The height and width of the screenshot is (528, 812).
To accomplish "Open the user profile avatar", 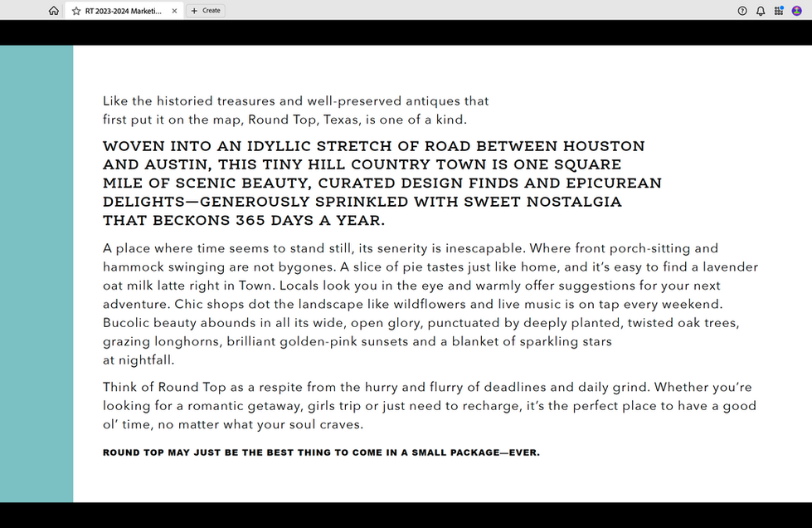I will click(x=796, y=11).
